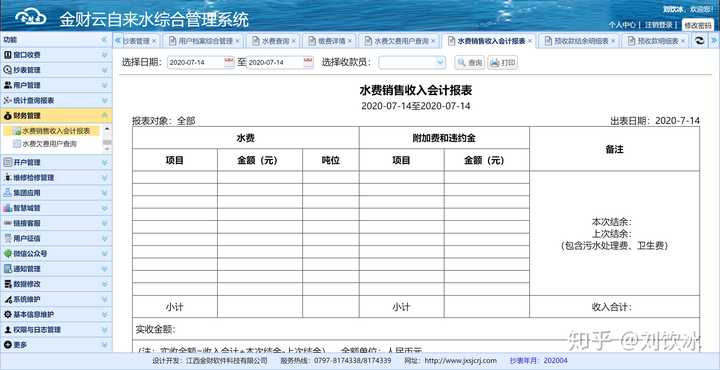This screenshot has height=370, width=720.
Task: Click the 数据修改 sidebar icon
Action: [x=7, y=284]
